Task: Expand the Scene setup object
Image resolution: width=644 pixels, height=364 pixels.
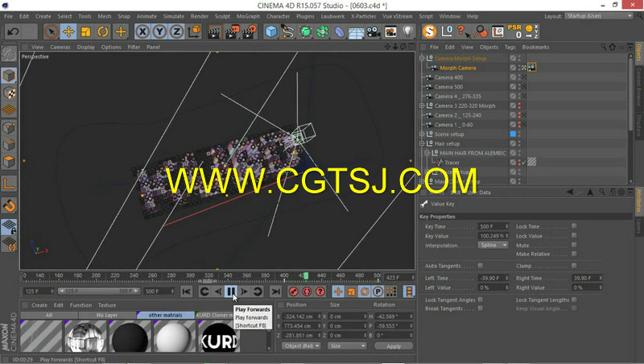Action: (422, 134)
